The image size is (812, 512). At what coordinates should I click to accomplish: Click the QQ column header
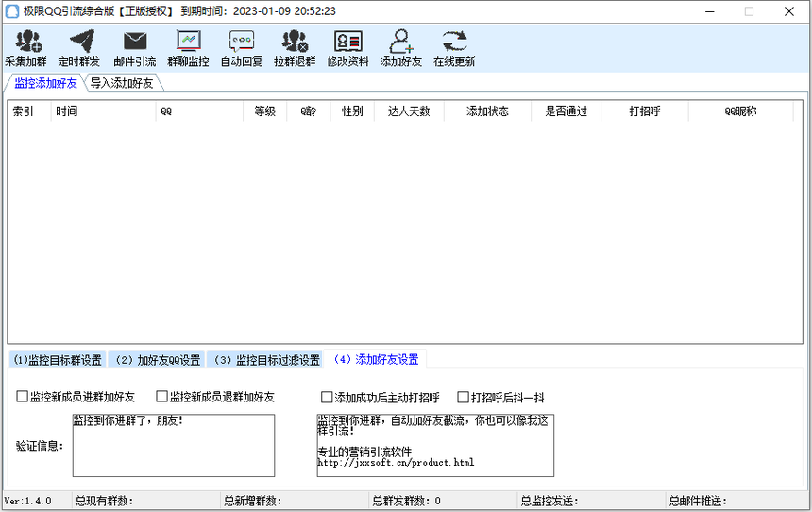(199, 111)
